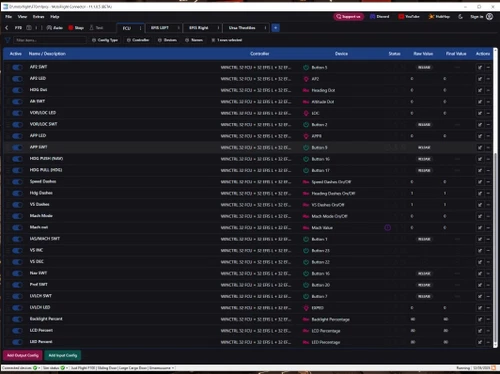Open the EFIS Right tab options menu

(218, 28)
